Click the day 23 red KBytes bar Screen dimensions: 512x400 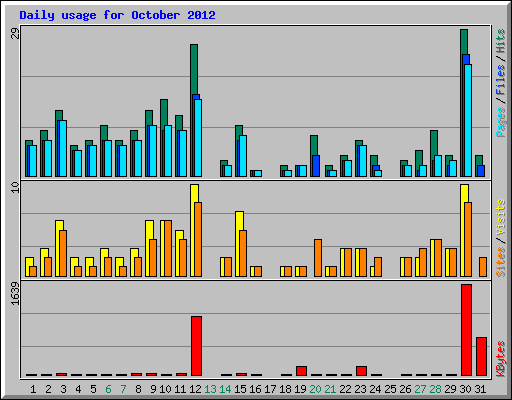(x=361, y=371)
